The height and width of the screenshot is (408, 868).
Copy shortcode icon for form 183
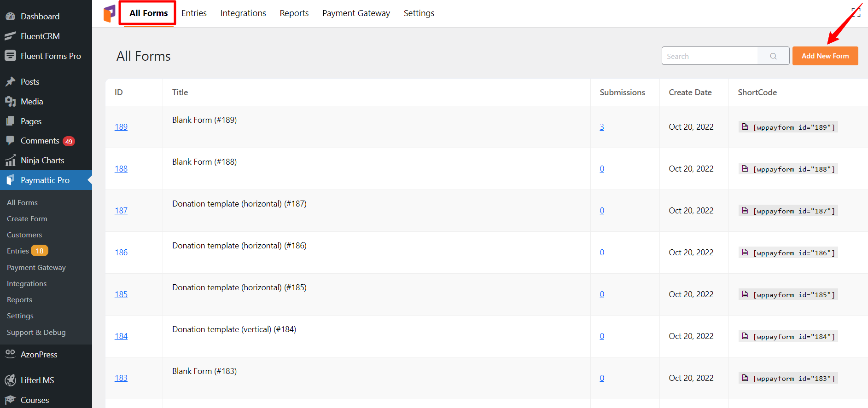pos(745,378)
